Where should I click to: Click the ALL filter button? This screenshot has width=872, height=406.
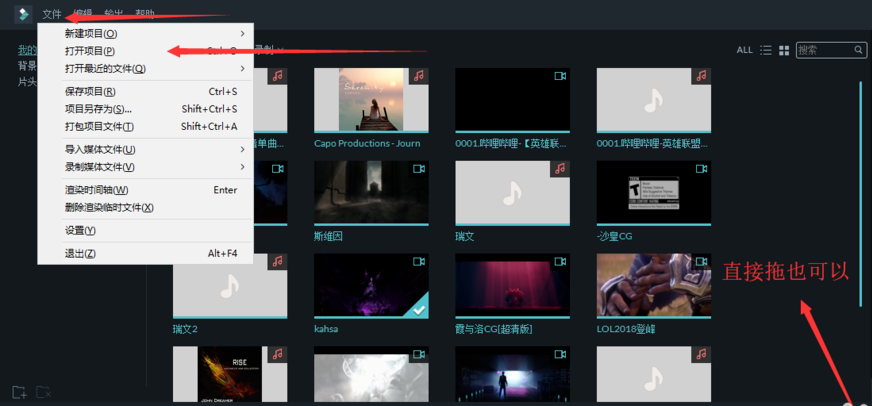pyautogui.click(x=745, y=50)
